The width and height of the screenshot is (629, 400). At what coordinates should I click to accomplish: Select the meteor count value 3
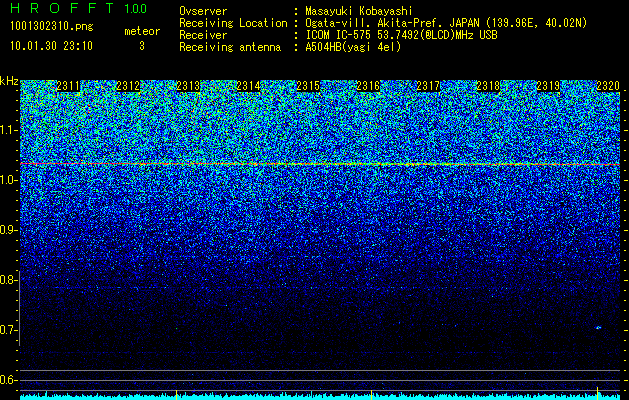142,46
